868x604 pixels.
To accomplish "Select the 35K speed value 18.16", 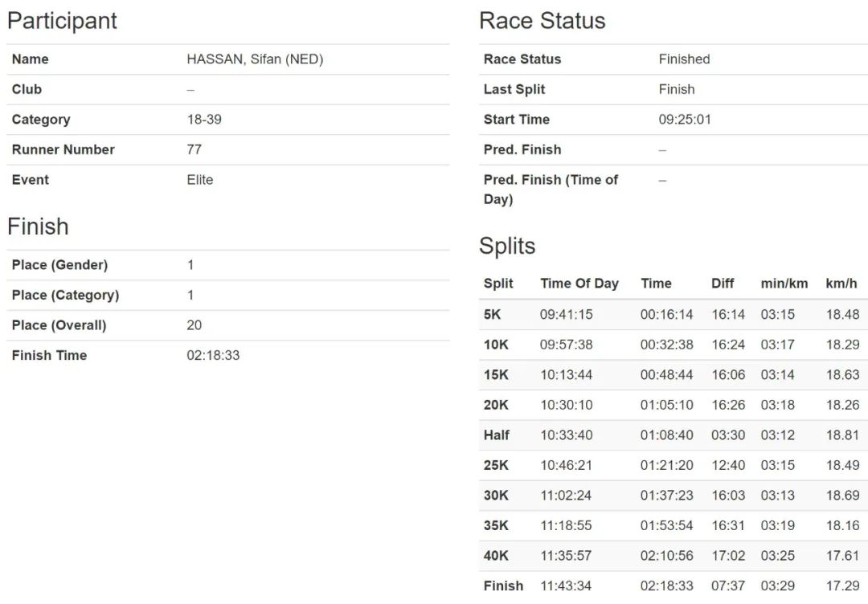I will (x=842, y=525).
